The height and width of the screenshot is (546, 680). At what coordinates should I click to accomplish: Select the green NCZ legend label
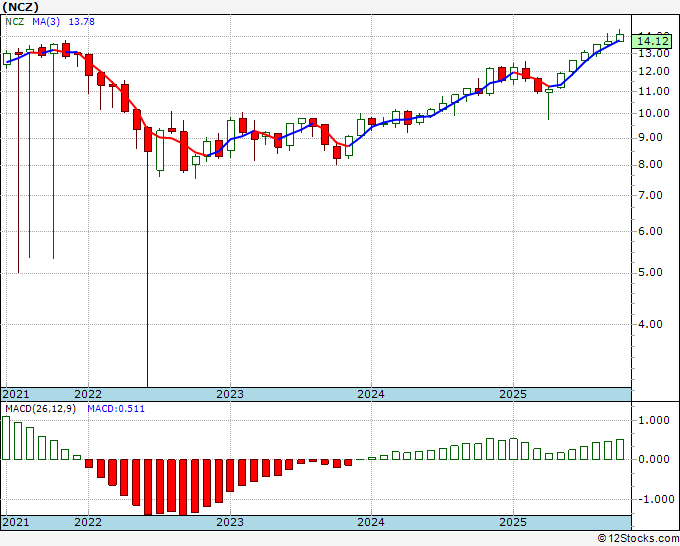click(x=15, y=22)
